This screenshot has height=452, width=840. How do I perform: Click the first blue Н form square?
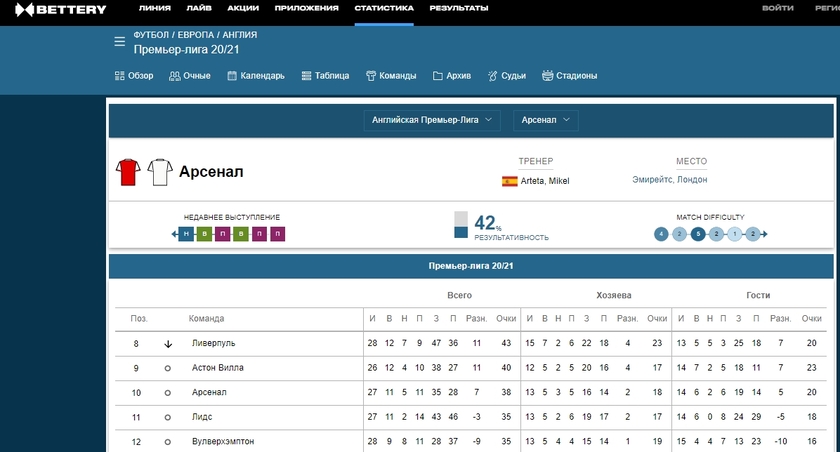coord(186,234)
